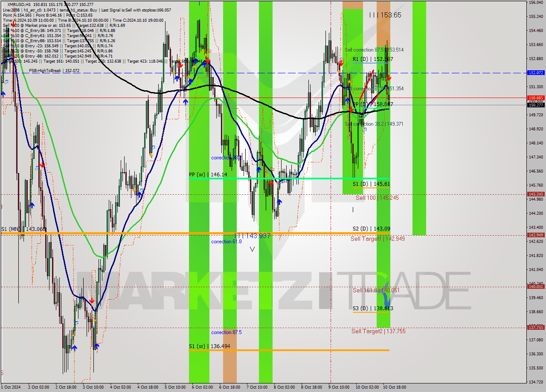Select the 10 Oct 18:00 time axis label
The width and height of the screenshot is (546, 392).
395,387
